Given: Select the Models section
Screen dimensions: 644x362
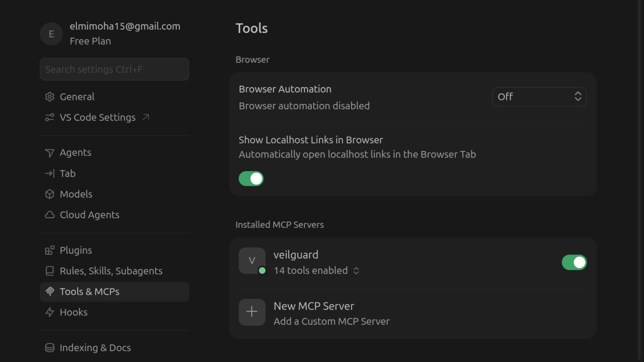Looking at the screenshot, I should point(115,194).
